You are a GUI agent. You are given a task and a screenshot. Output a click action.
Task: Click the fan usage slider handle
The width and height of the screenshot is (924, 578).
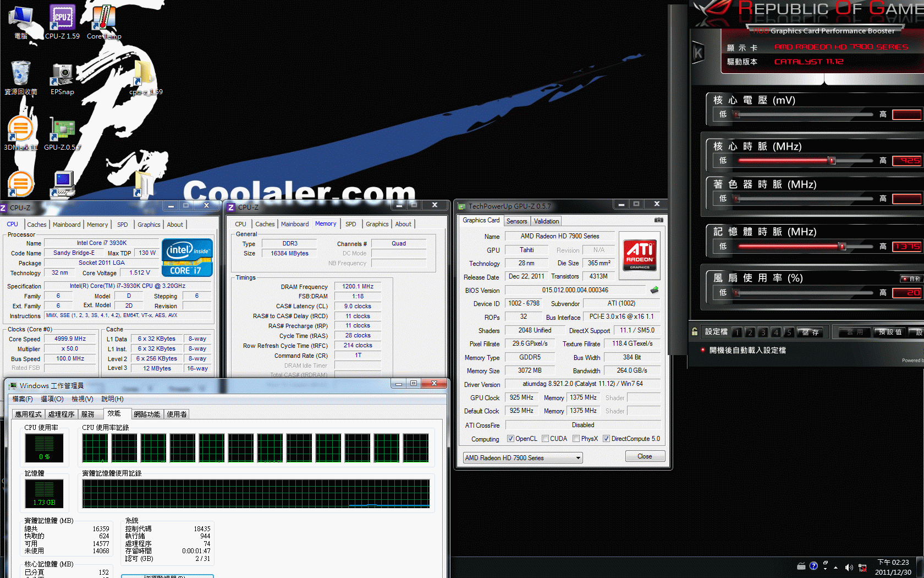point(737,293)
